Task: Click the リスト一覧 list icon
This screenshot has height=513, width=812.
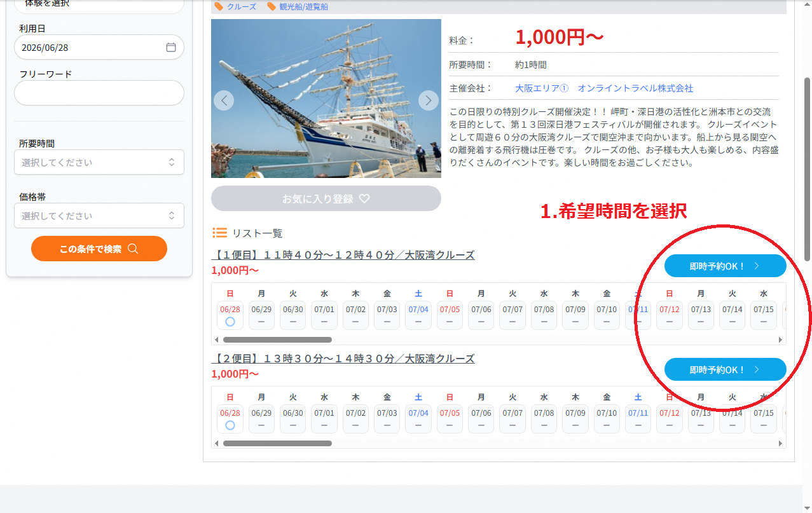Action: tap(220, 233)
